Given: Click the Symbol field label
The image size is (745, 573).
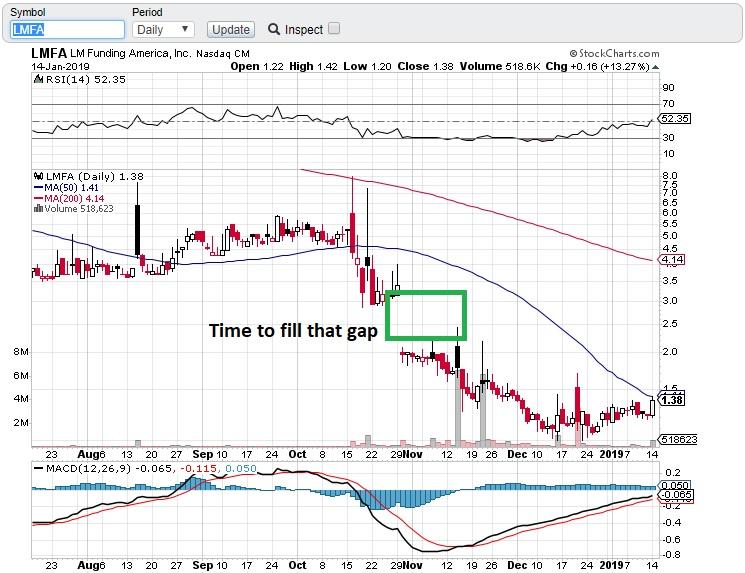Looking at the screenshot, I should 28,12.
